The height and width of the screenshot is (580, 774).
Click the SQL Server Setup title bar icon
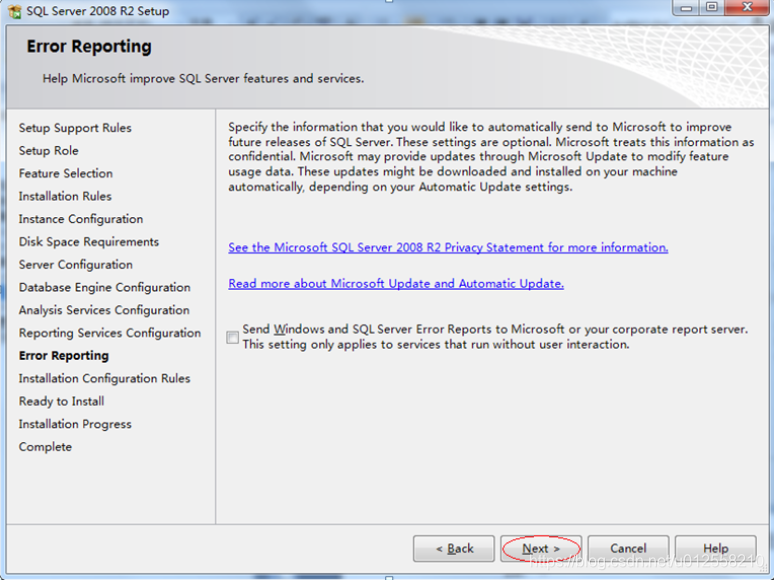click(x=14, y=11)
